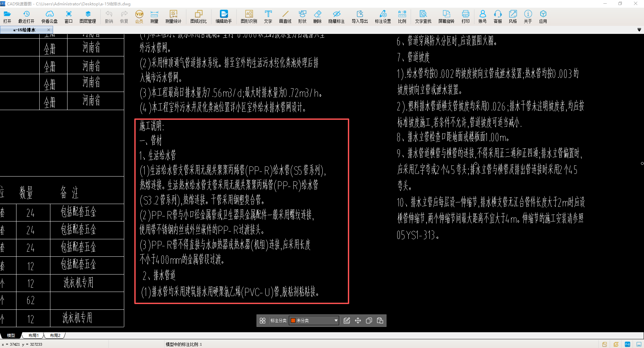
Task: Click the blue P→O status bar icon
Action: click(x=628, y=344)
